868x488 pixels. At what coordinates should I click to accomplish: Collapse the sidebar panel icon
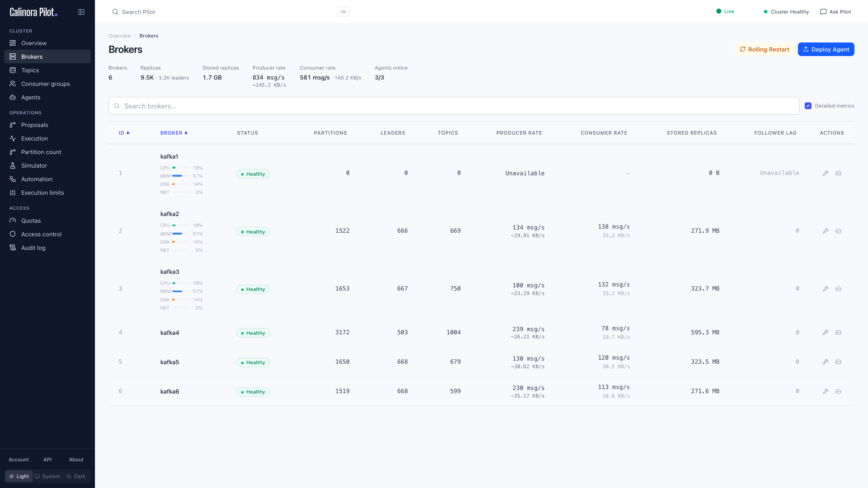point(81,12)
